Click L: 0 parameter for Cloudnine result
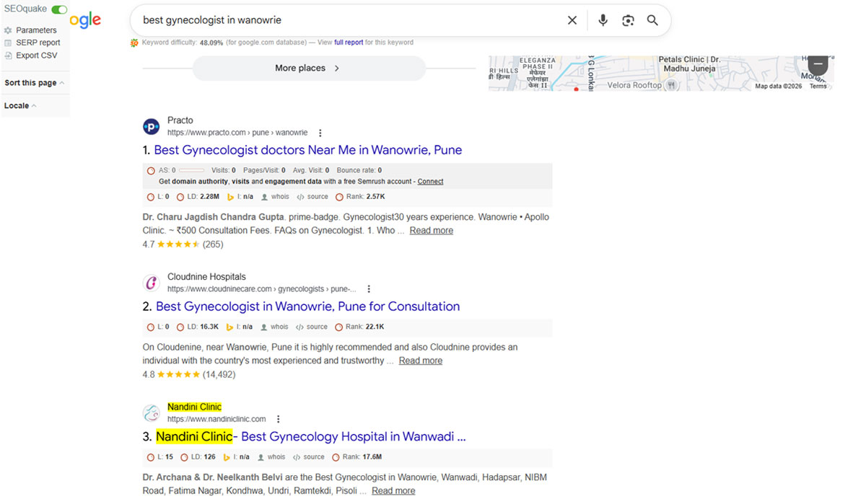Image resolution: width=866 pixels, height=504 pixels. point(158,327)
